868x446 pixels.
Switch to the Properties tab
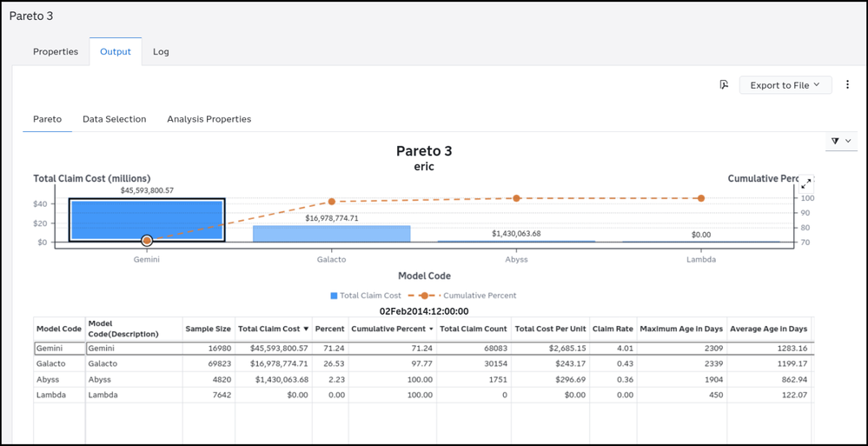coord(56,51)
